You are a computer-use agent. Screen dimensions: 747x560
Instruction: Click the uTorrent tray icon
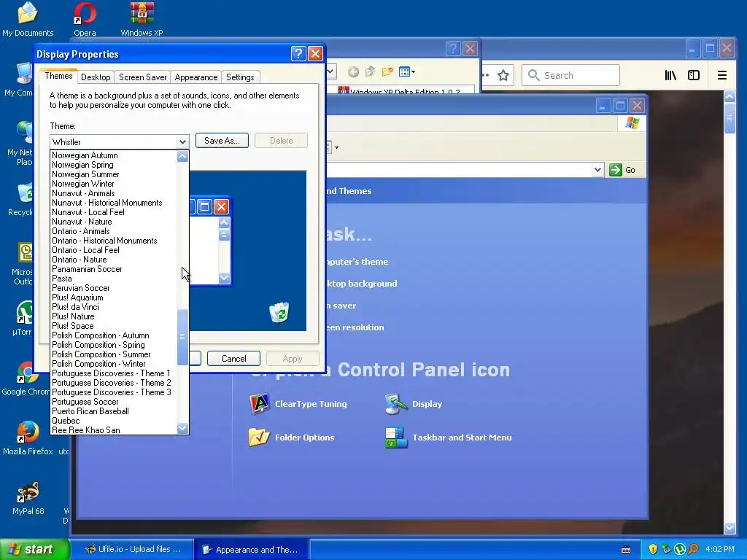pos(680,550)
